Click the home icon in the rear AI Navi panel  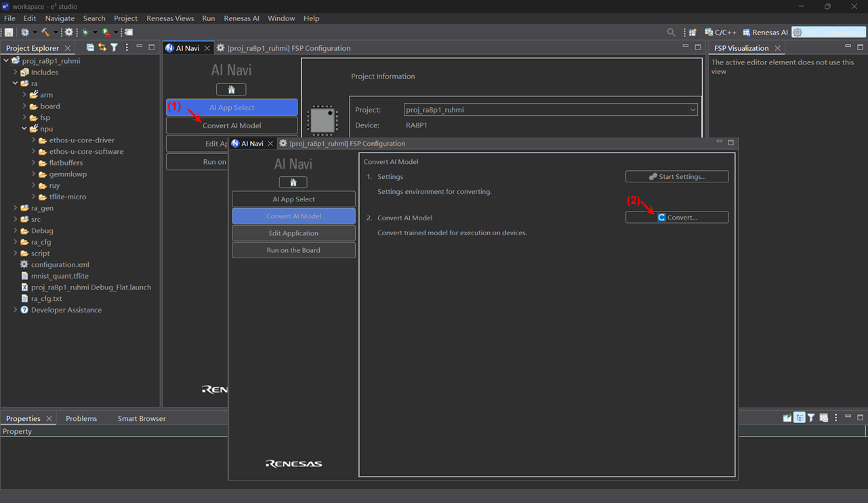pyautogui.click(x=231, y=89)
